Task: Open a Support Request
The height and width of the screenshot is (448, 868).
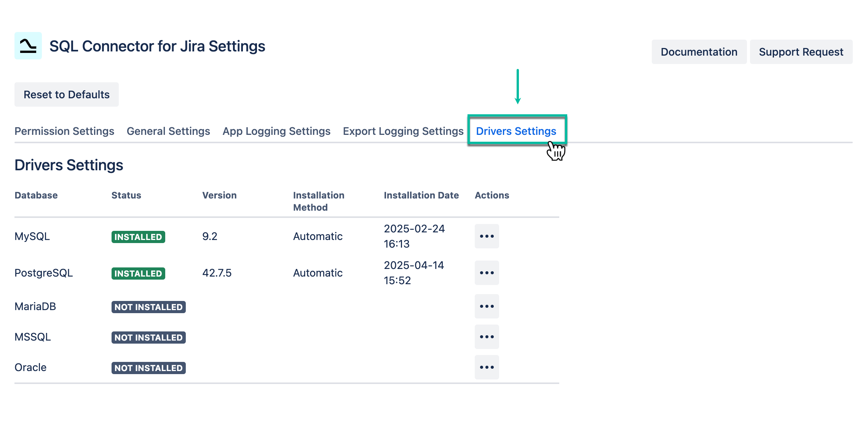Action: [x=801, y=51]
